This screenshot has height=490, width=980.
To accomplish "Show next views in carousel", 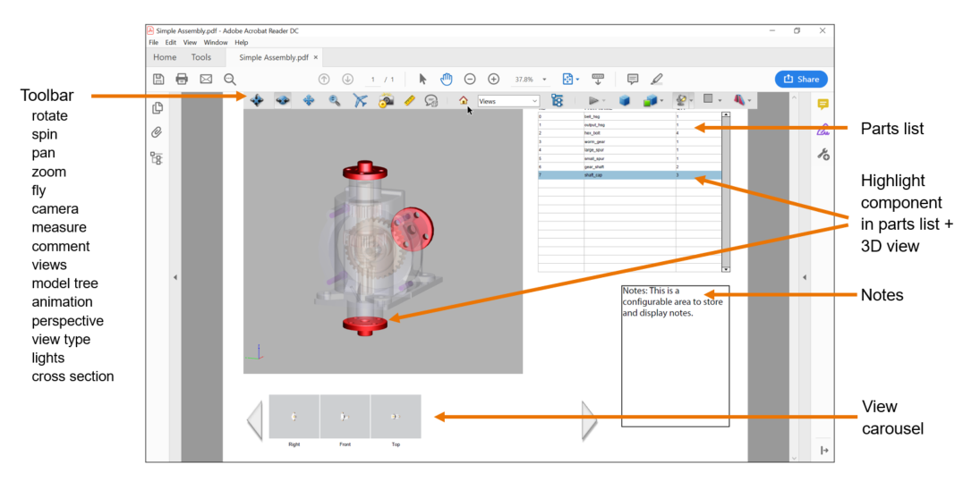I will 589,421.
